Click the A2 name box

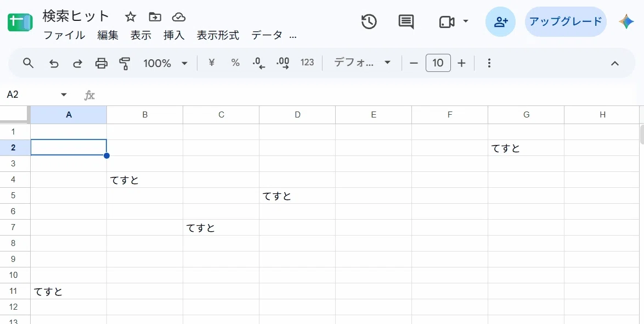[31, 94]
